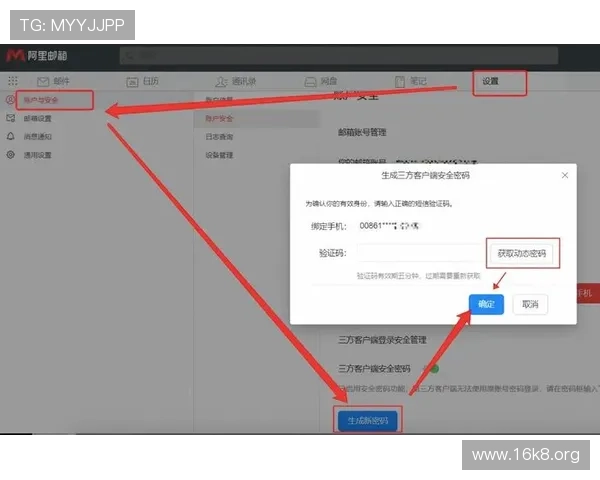Click the 邮箱账号管理 heading

click(362, 132)
